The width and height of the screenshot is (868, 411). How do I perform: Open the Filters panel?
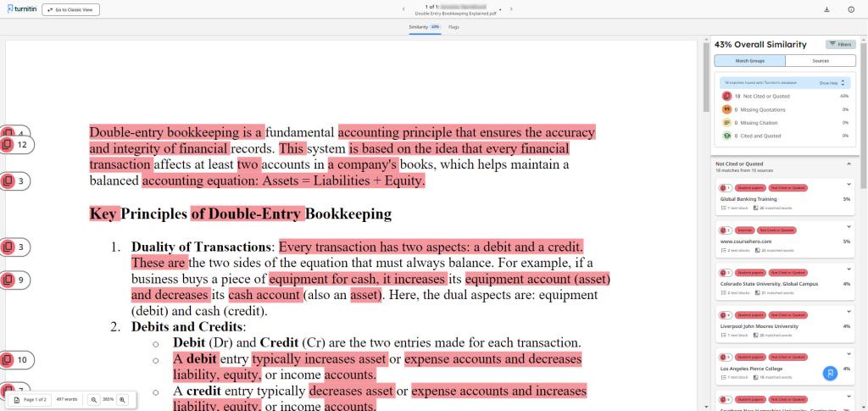tap(840, 44)
